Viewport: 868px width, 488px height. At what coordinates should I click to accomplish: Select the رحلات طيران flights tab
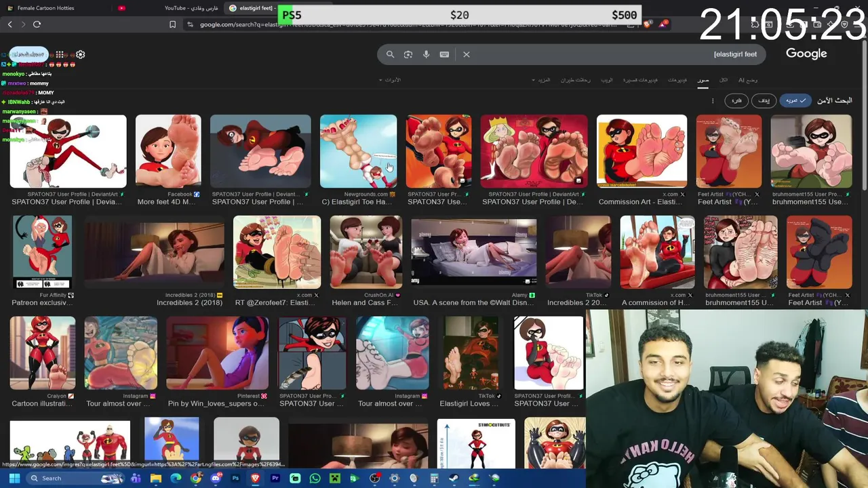point(575,80)
